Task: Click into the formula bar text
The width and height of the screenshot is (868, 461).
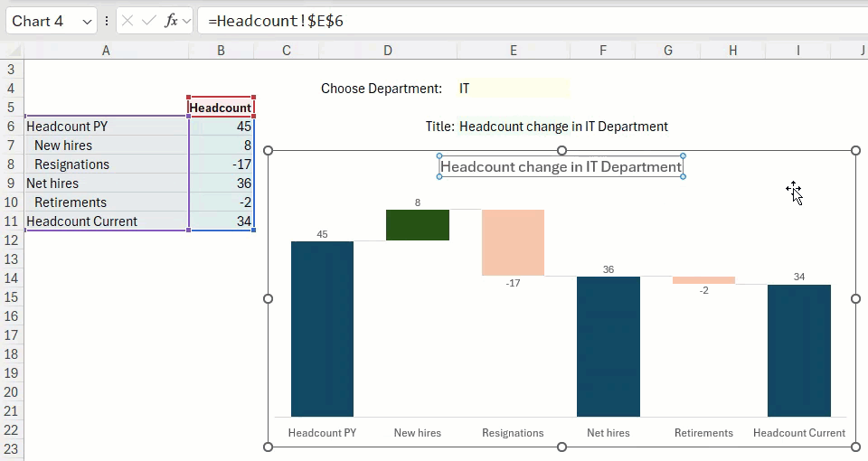Action: tap(524, 21)
